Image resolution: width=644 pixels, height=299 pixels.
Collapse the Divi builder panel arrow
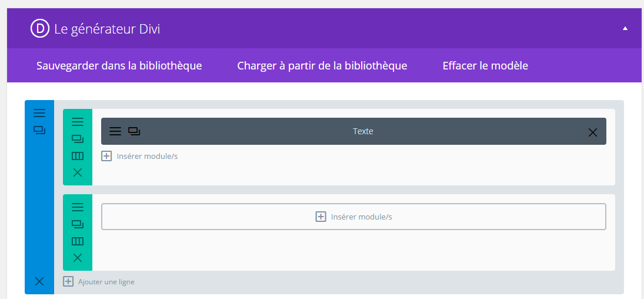pyautogui.click(x=625, y=28)
